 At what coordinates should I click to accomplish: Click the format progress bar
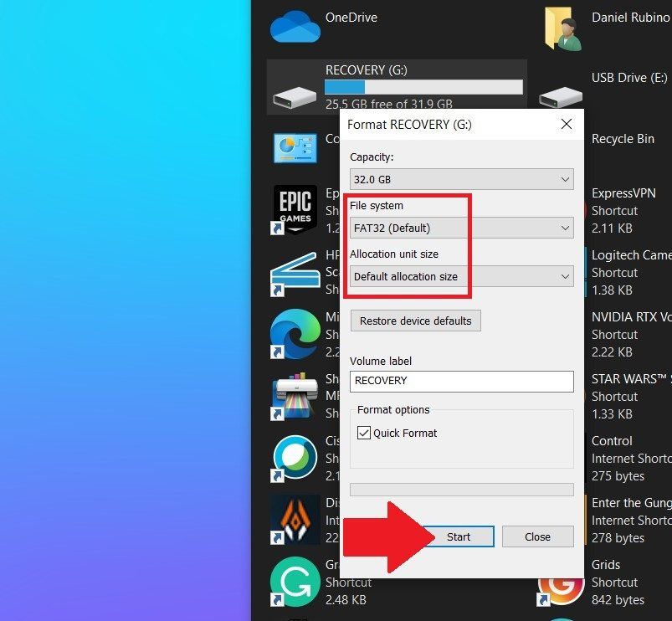[461, 489]
